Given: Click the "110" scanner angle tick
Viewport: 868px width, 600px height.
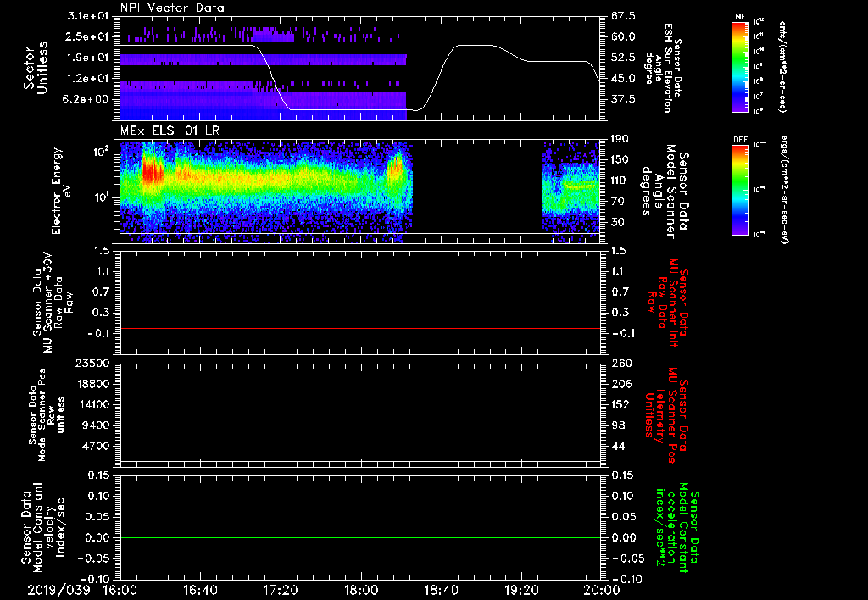Looking at the screenshot, I should tap(620, 181).
